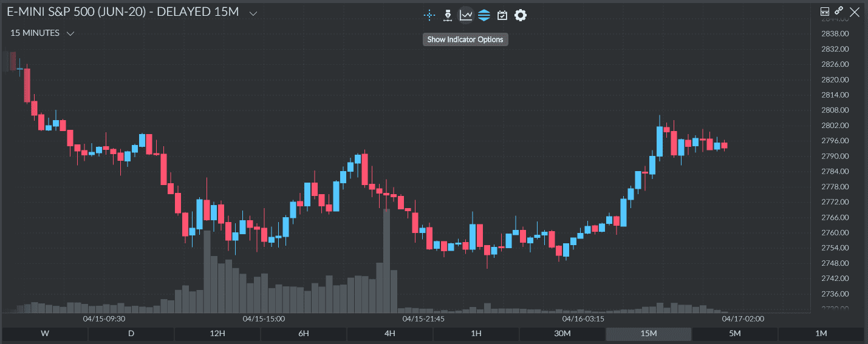
Task: Choose the 1H timeframe button
Action: pos(476,334)
